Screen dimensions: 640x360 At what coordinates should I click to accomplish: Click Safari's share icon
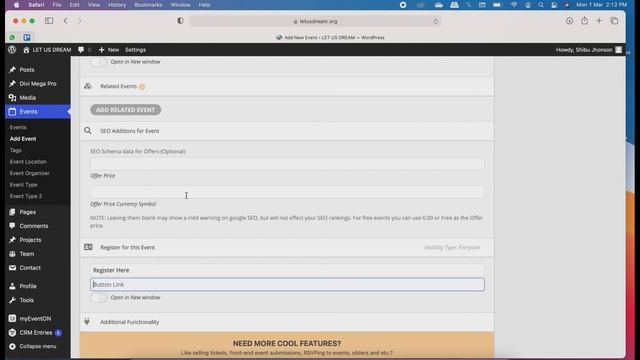(x=584, y=21)
